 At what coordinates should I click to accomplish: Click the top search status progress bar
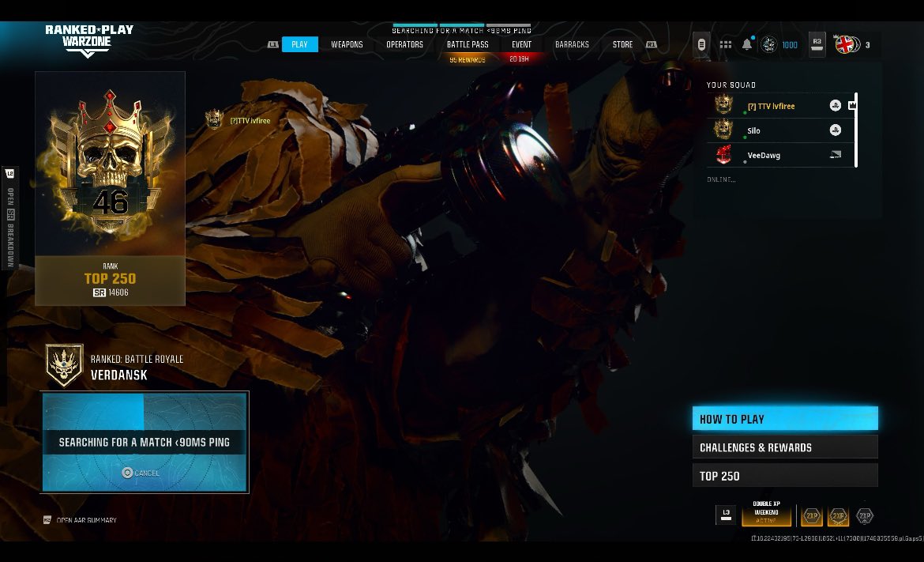(461, 25)
